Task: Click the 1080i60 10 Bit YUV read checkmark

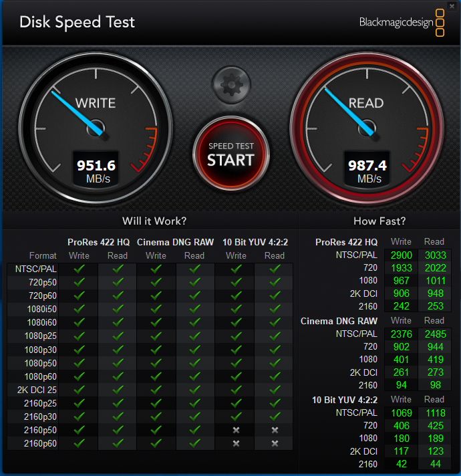Action: [275, 322]
